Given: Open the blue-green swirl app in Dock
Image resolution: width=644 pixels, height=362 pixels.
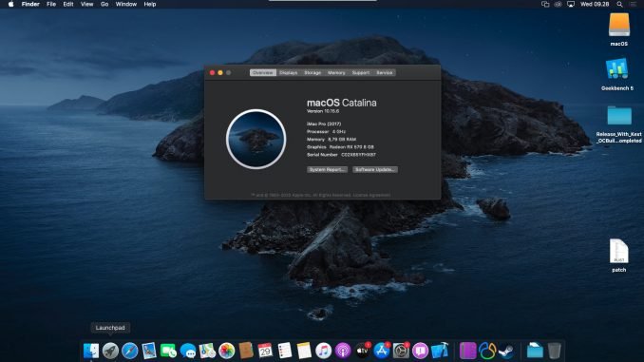Looking at the screenshot, I should pyautogui.click(x=487, y=351).
